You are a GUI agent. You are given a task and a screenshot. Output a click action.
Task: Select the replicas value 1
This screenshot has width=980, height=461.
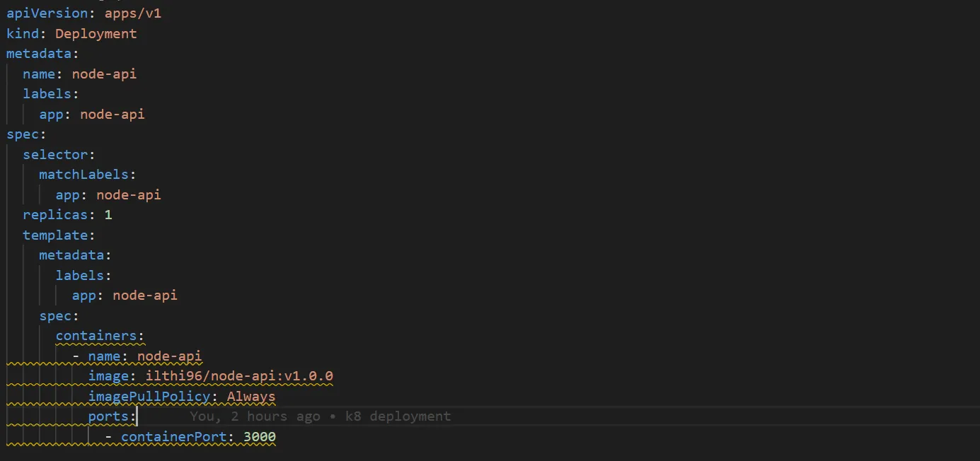[x=108, y=214]
